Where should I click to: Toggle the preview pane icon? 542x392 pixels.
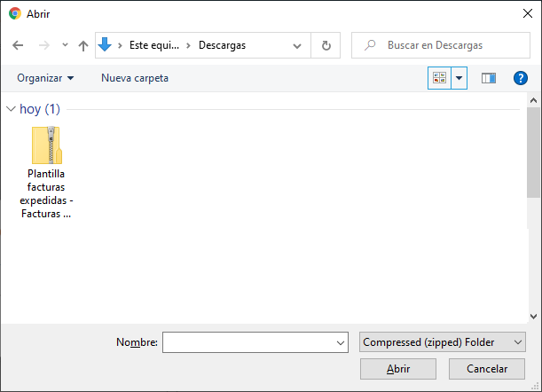click(489, 78)
